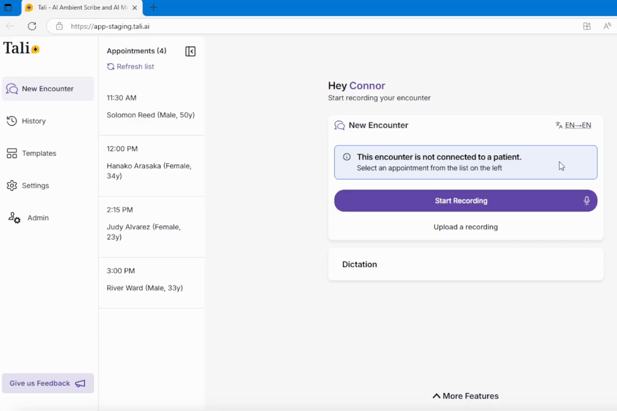This screenshot has width=617, height=411.
Task: Reload the page with browser refresh button
Action: (32, 26)
